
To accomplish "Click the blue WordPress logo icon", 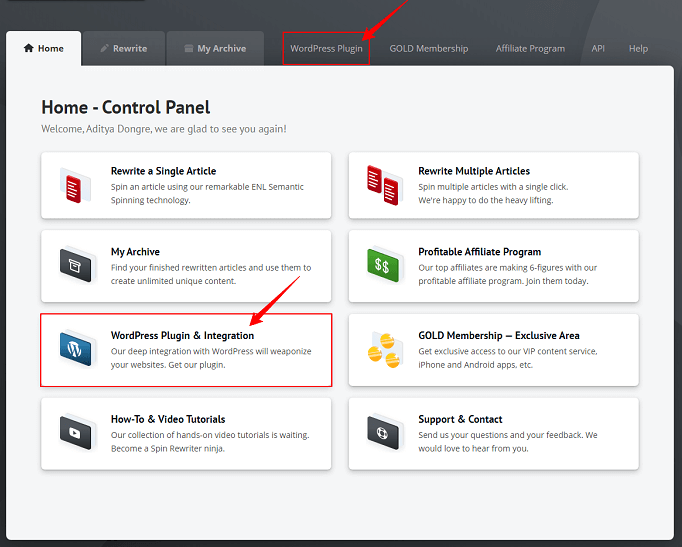I will (76, 348).
